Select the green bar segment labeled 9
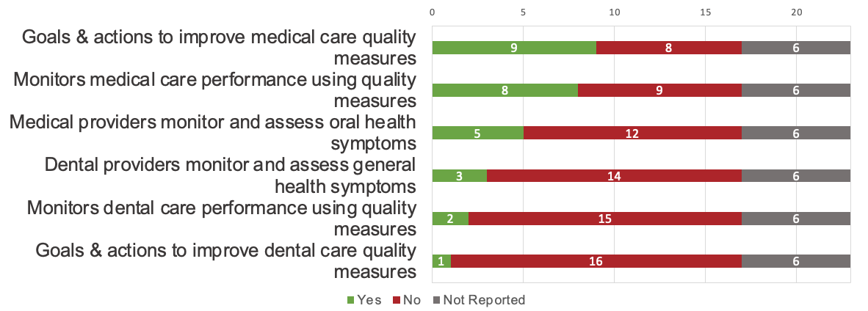 [x=514, y=48]
